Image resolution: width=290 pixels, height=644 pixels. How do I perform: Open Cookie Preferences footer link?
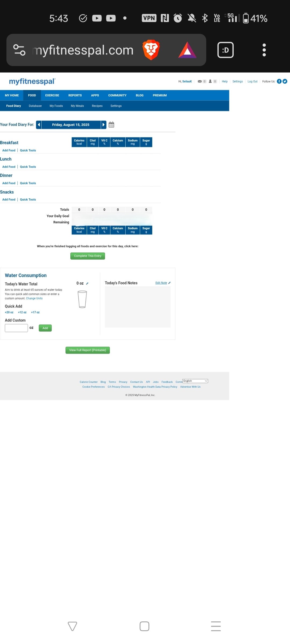pos(93,387)
